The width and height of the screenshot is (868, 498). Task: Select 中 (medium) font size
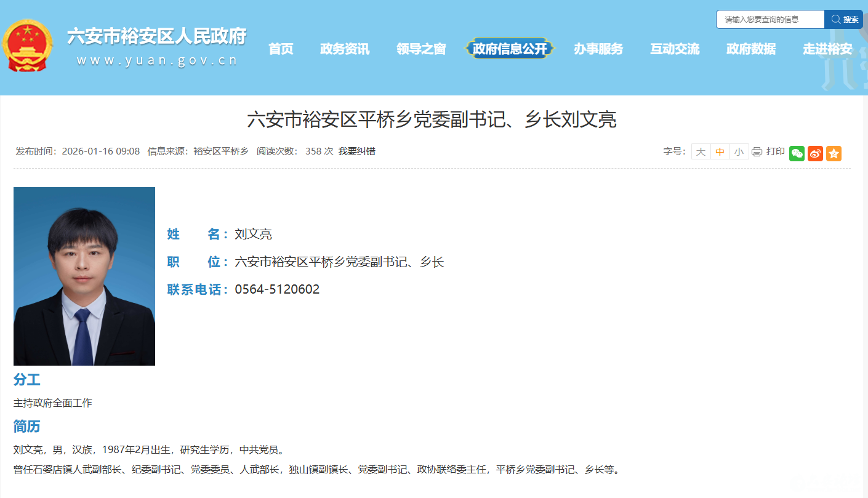(x=720, y=151)
